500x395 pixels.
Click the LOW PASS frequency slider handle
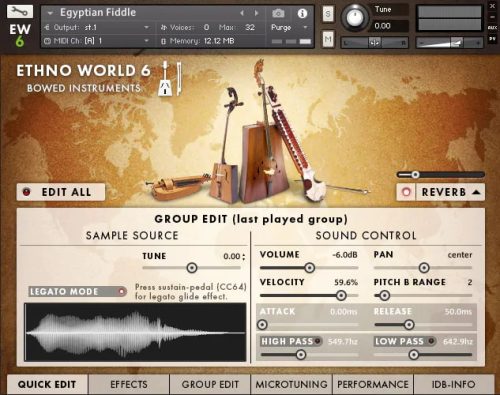(x=414, y=354)
